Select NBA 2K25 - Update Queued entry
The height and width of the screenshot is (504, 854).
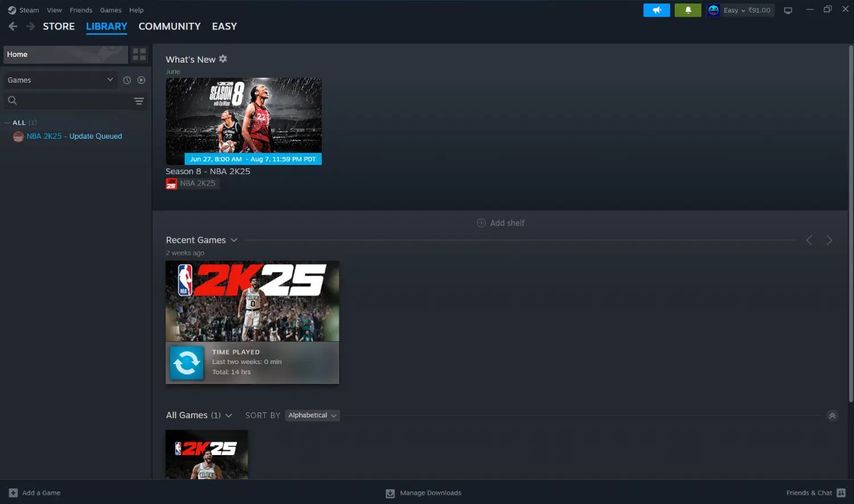pos(75,137)
